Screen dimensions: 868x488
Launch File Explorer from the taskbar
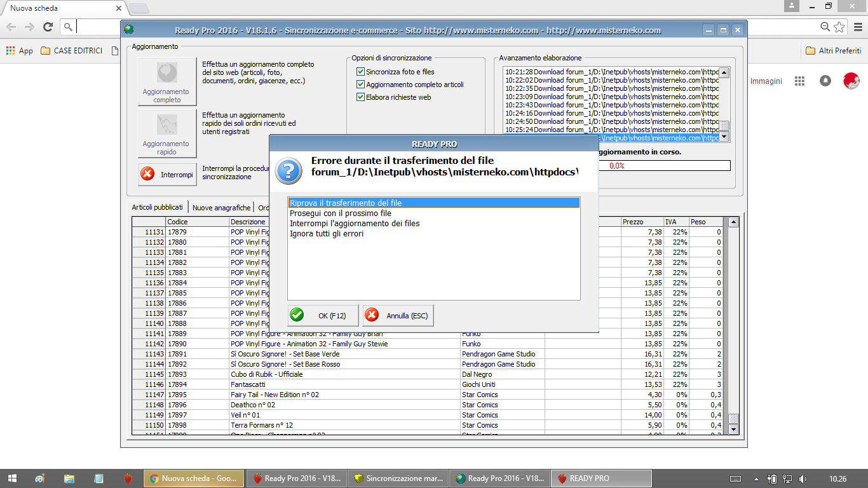pyautogui.click(x=69, y=478)
